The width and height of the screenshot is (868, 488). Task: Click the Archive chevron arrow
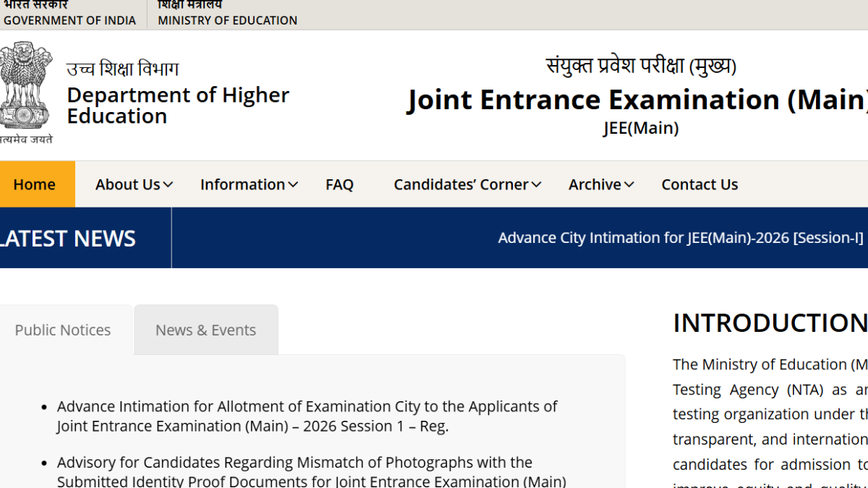629,185
